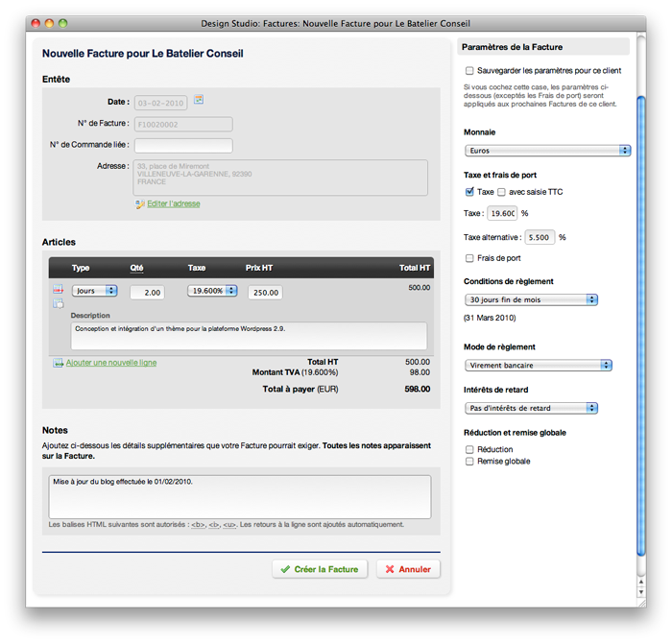The image size is (672, 643).
Task: Open the Jours type dropdown in Articles
Action: point(94,291)
